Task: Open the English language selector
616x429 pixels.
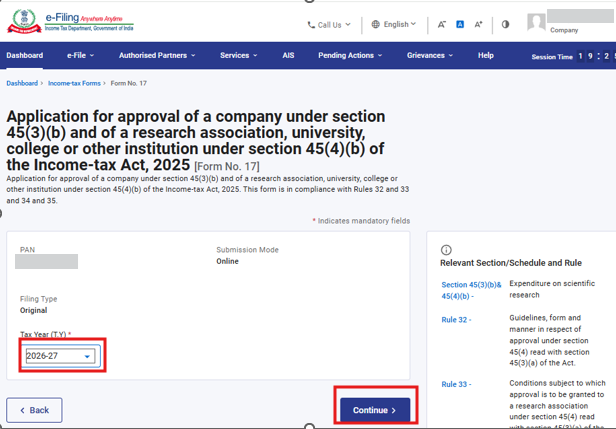Action: 393,24
